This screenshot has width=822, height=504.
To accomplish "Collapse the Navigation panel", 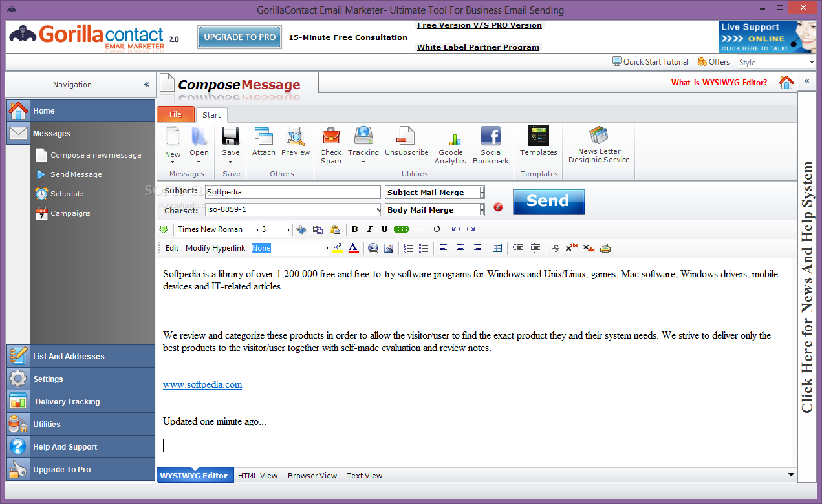I will [147, 85].
